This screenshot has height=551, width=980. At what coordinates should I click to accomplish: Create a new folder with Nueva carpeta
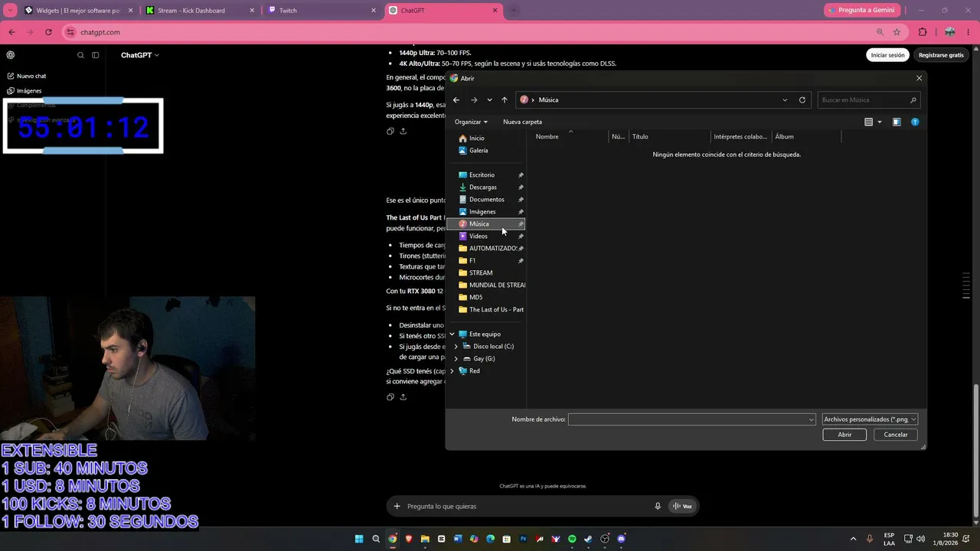pyautogui.click(x=522, y=122)
